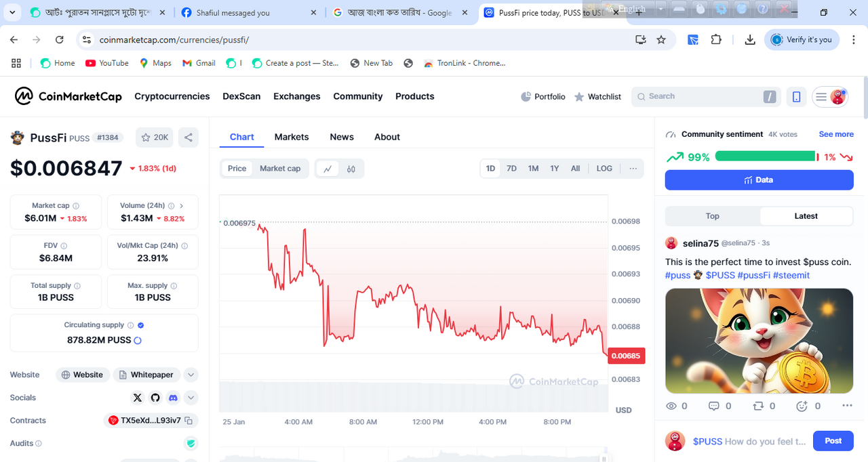Click the mobile app download icon
Viewport: 868px width, 462px height.
(796, 97)
